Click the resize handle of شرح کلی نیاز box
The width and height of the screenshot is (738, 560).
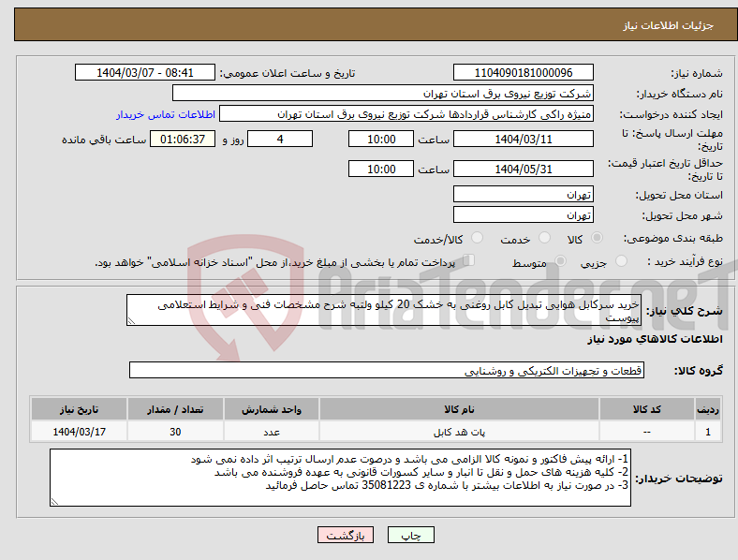(131, 321)
